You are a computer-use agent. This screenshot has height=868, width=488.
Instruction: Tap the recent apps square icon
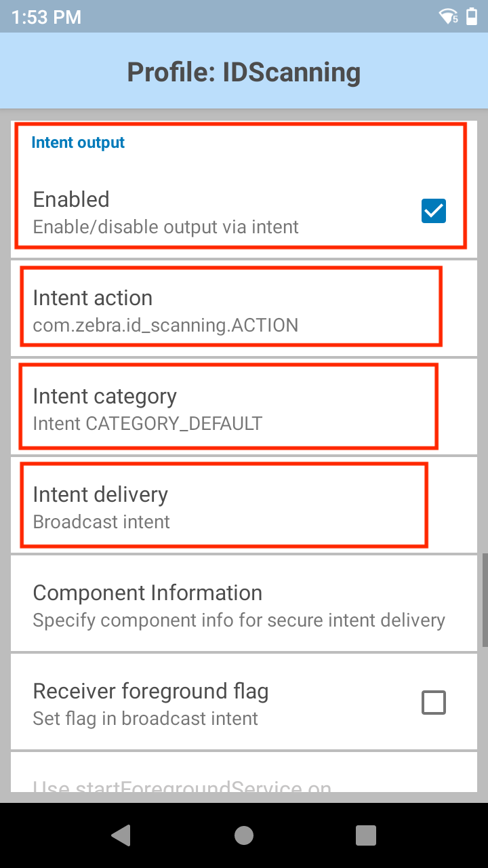click(x=366, y=835)
